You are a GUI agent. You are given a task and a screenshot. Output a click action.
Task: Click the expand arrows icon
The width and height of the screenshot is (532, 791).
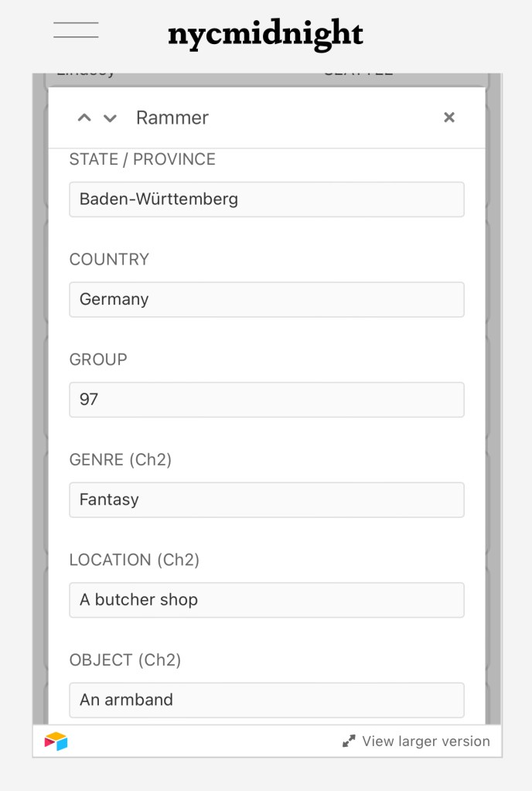pos(350,742)
